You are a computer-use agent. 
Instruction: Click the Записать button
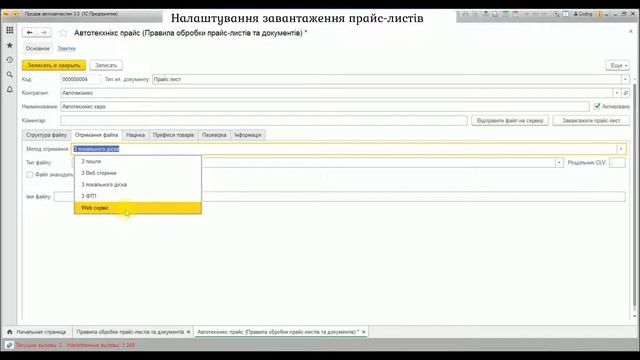(x=106, y=65)
